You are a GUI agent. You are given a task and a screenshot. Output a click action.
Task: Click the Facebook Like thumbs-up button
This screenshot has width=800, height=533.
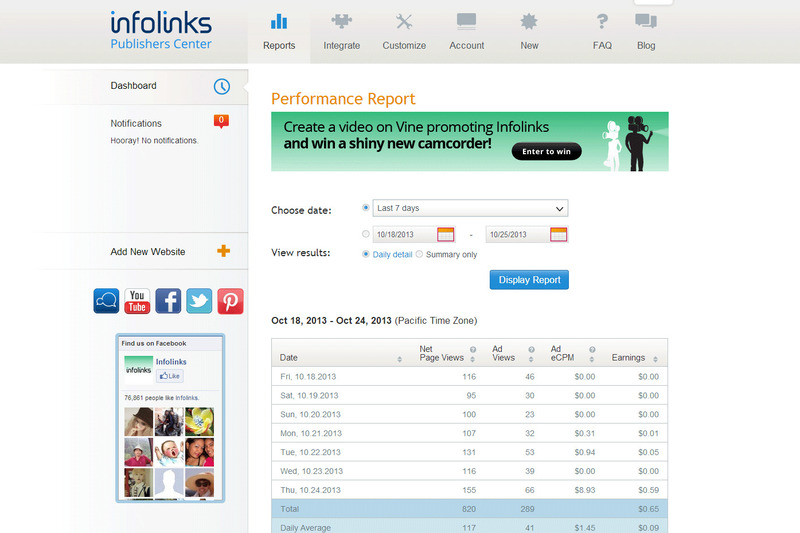[x=169, y=376]
